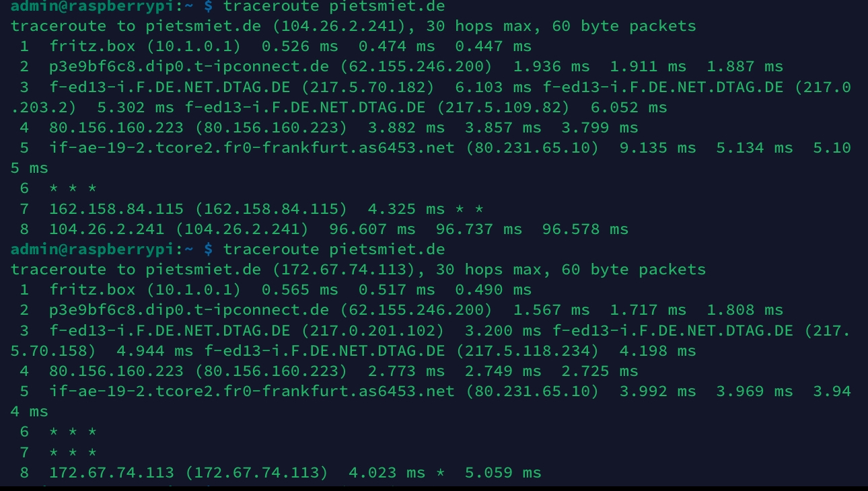Click the 5.059 ms value on last line

coord(503,472)
